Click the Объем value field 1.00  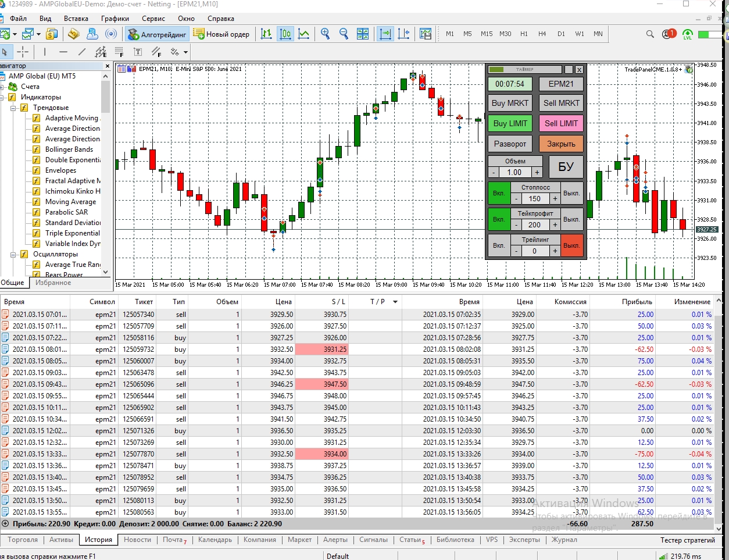pos(515,173)
